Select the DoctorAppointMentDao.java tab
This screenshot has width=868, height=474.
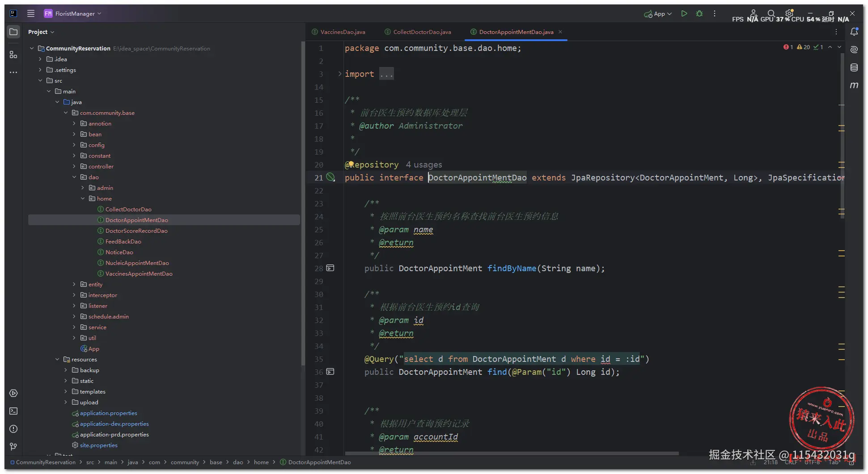click(x=516, y=32)
